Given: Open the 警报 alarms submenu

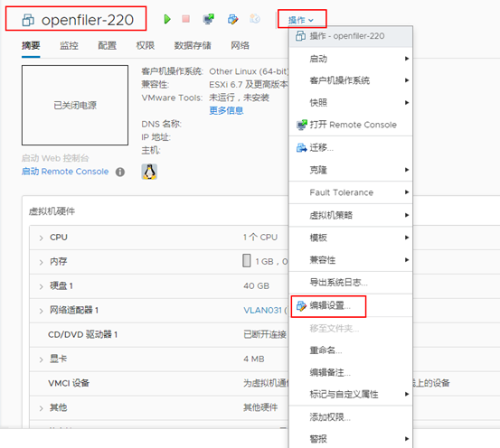Looking at the screenshot, I should (x=351, y=439).
